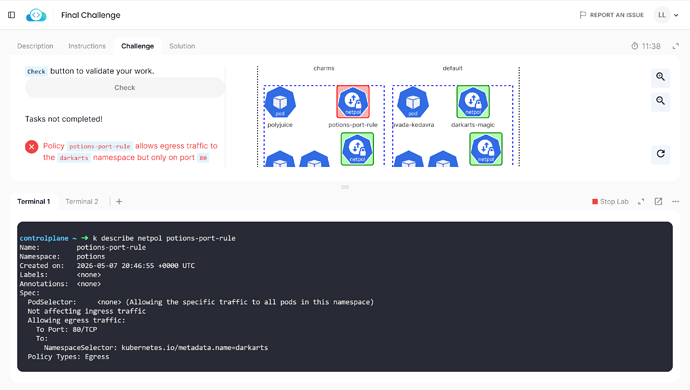The width and height of the screenshot is (690, 390).
Task: Click the Report an Issue flag link
Action: pos(611,15)
